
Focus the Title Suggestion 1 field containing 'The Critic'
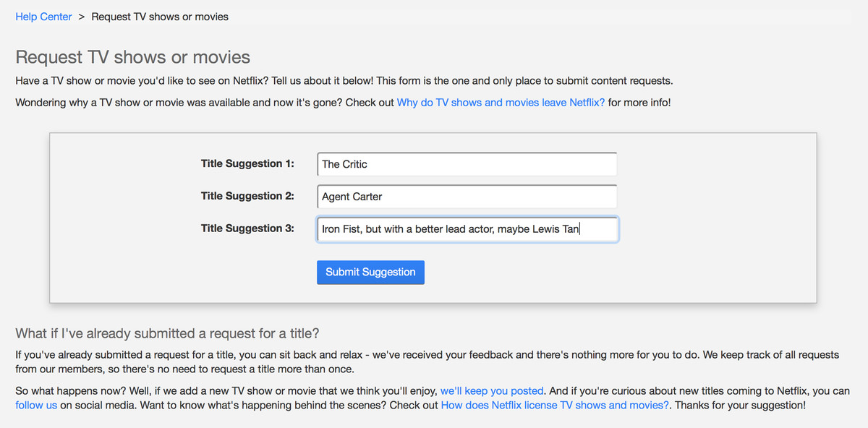tap(467, 164)
